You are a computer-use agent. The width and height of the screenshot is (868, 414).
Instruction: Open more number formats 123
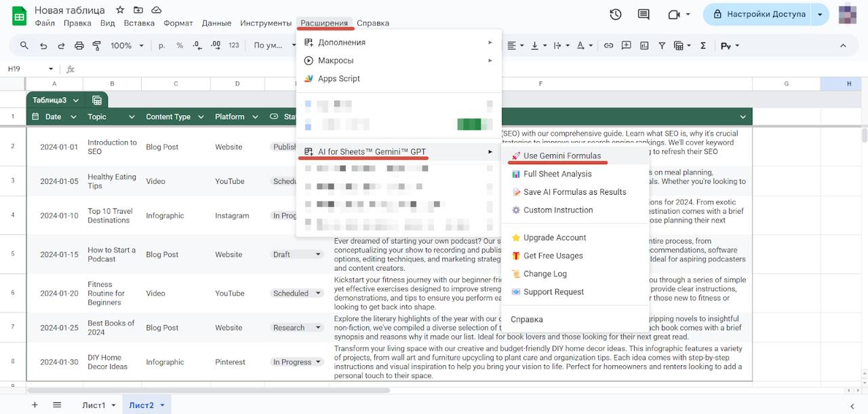click(x=234, y=45)
